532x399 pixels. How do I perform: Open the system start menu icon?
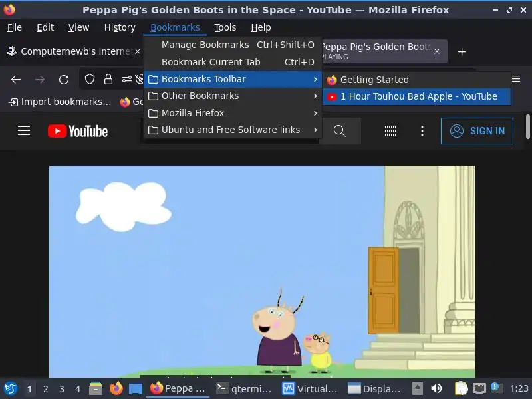coord(10,388)
